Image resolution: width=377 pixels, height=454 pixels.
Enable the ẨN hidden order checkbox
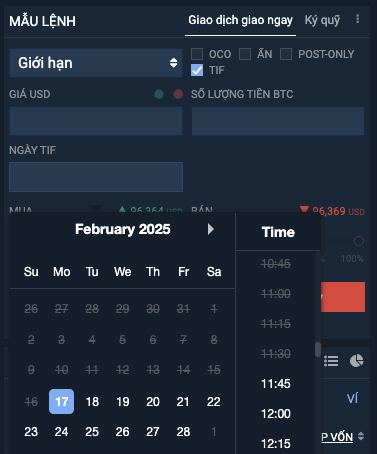[245, 54]
